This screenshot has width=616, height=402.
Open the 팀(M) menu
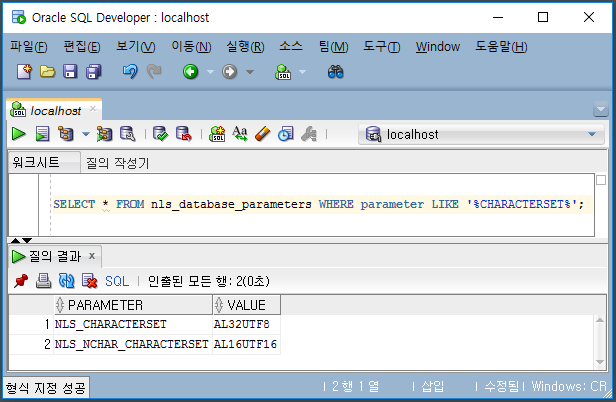coord(334,47)
